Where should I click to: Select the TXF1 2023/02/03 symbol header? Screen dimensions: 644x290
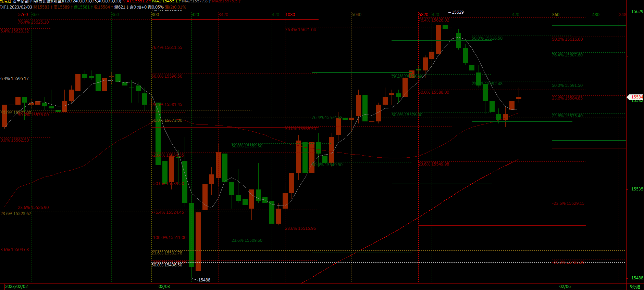(16, 7)
